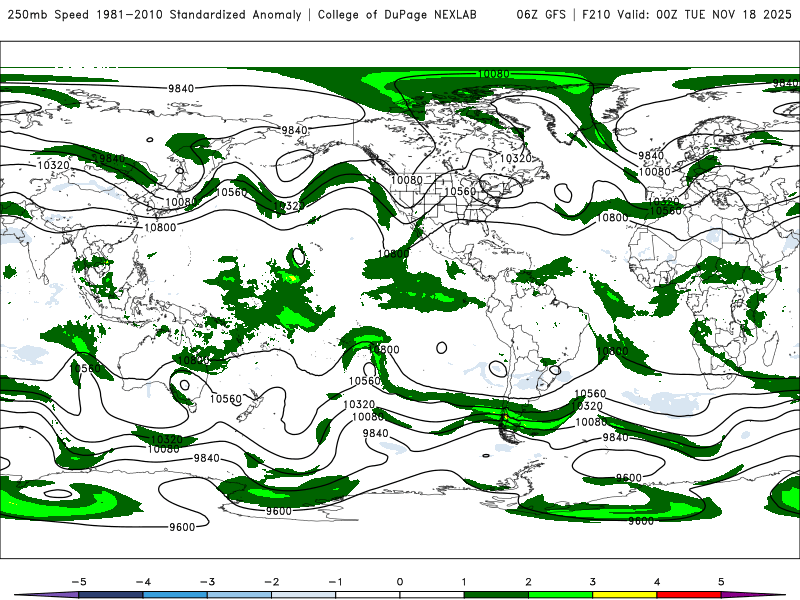
Task: Click the 10800 contour label west of Mexico
Action: (393, 254)
